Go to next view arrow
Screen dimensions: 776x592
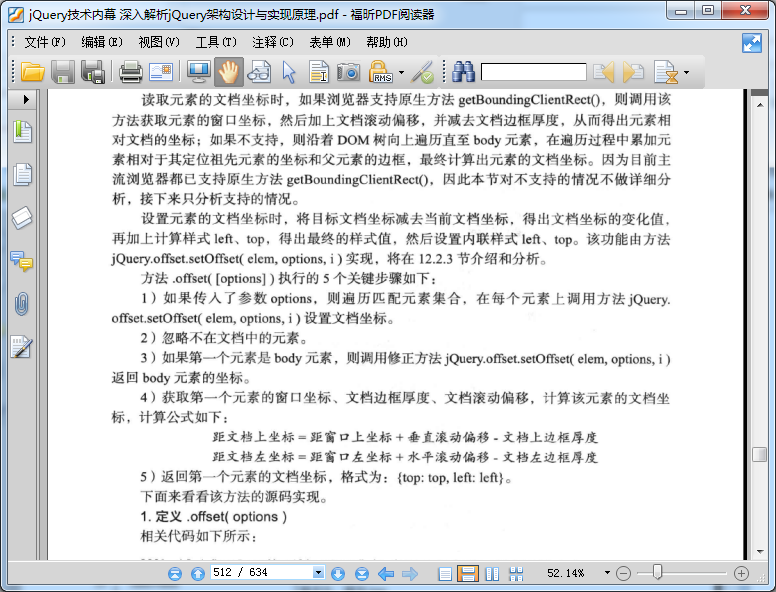click(x=410, y=573)
